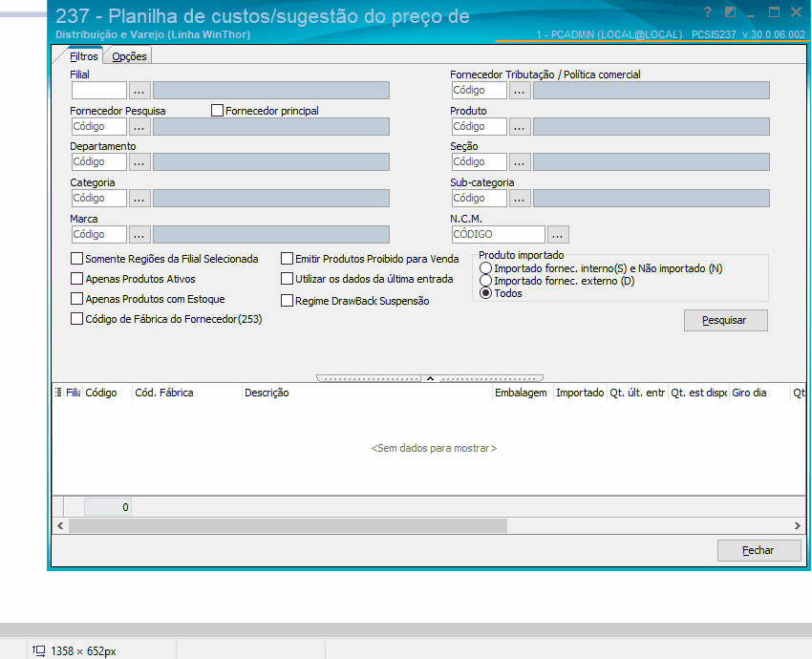Switch to the Filtros tab
812x659 pixels.
pyautogui.click(x=84, y=56)
